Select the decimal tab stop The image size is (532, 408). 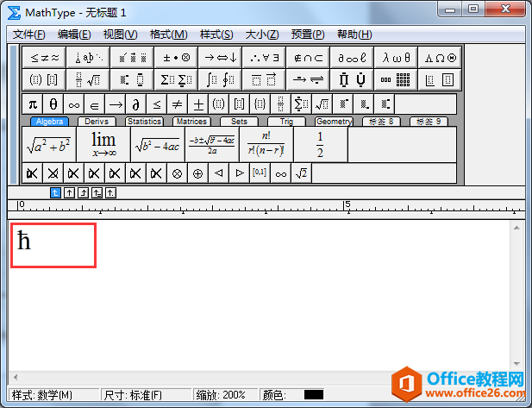pyautogui.click(x=110, y=193)
